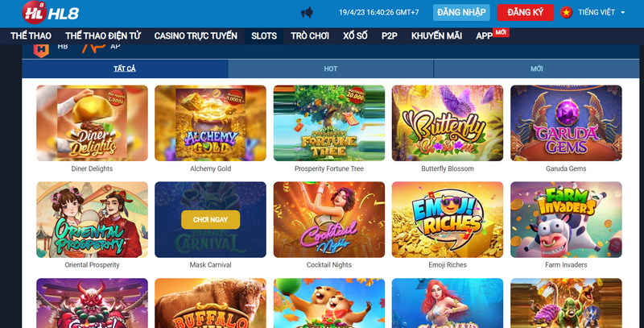The width and height of the screenshot is (644, 328).
Task: Click CHƠI NGAY on Mask Carnival
Action: click(210, 220)
